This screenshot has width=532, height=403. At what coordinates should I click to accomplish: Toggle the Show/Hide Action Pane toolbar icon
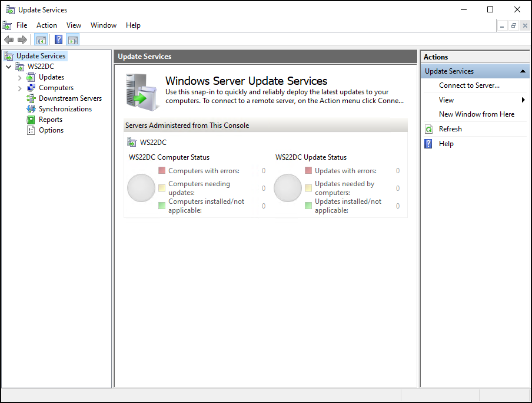pos(73,39)
